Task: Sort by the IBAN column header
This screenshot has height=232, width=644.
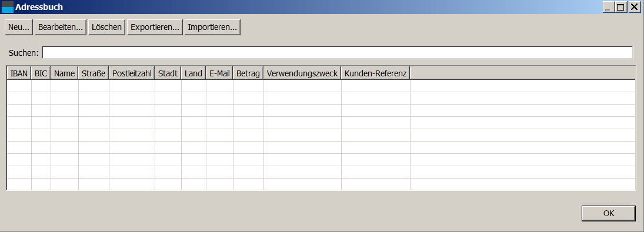Action: pos(19,73)
